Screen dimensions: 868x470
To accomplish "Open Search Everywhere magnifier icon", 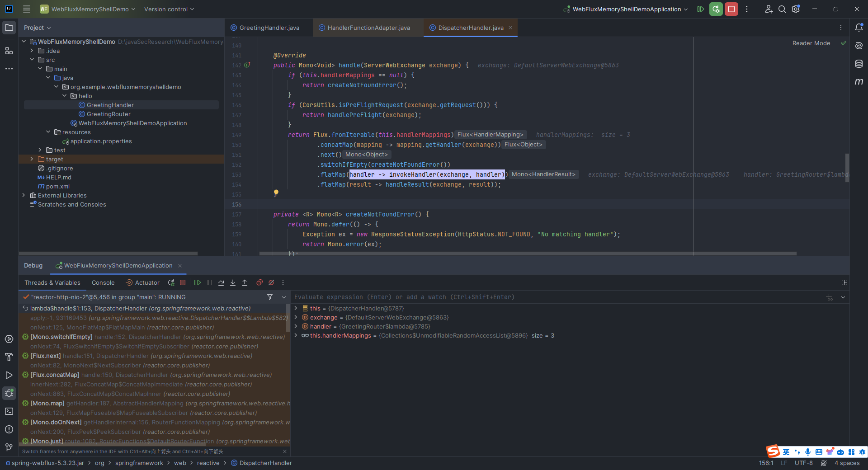I will (782, 9).
